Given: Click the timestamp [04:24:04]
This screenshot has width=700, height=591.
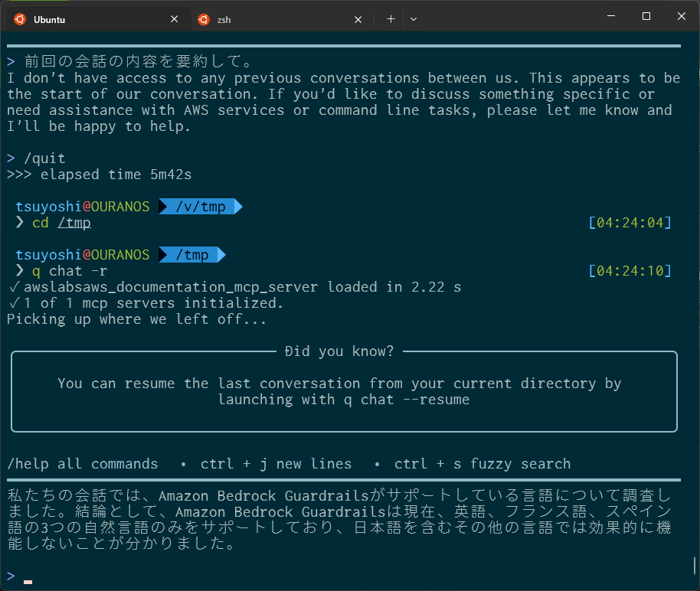Looking at the screenshot, I should point(630,223).
